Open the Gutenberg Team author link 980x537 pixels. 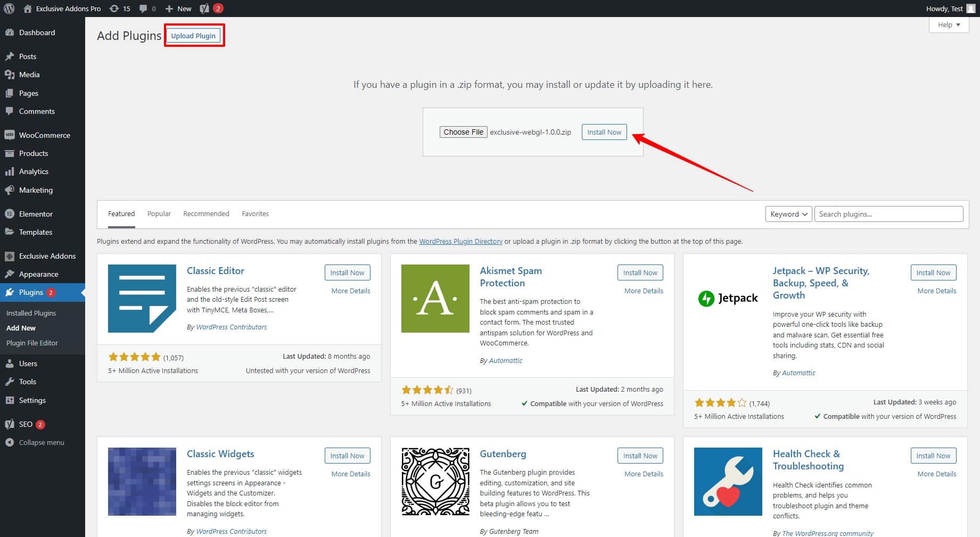514,531
